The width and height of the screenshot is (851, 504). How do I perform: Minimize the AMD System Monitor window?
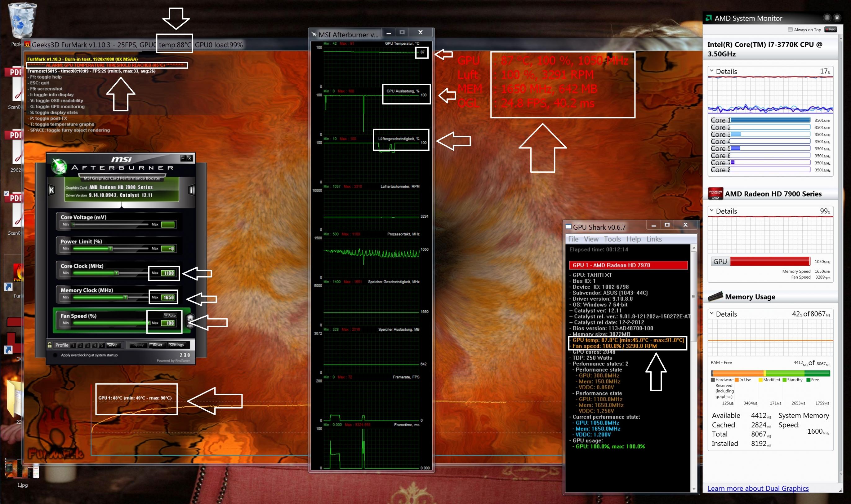point(827,18)
